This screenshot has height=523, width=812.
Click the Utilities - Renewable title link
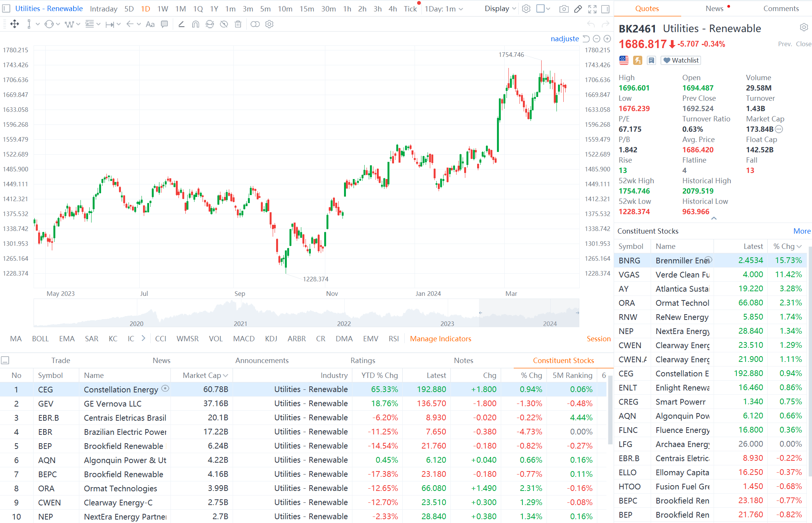[49, 8]
